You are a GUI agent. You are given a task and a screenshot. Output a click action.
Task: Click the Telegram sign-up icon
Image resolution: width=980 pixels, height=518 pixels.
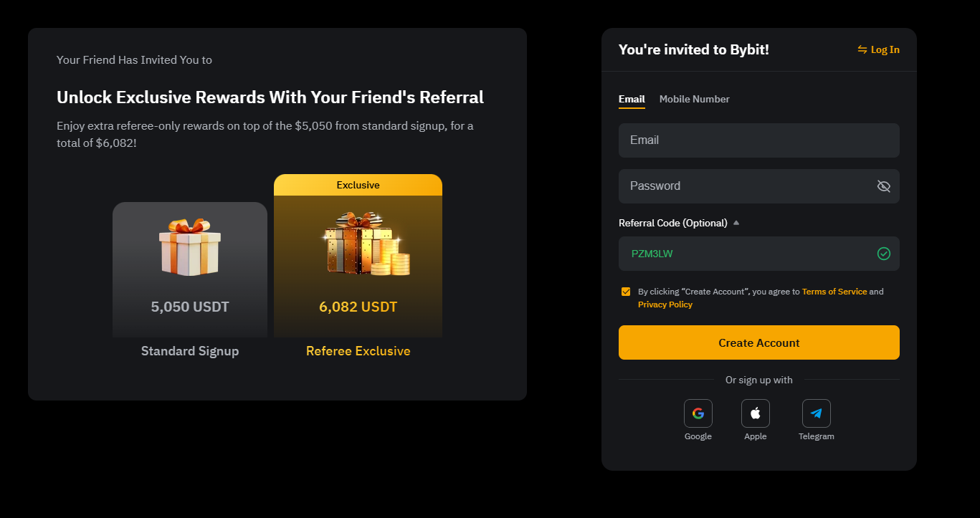(816, 413)
